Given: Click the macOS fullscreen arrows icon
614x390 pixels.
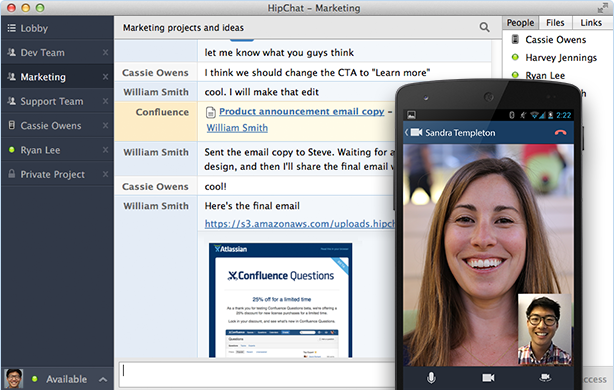Looking at the screenshot, I should [x=602, y=8].
